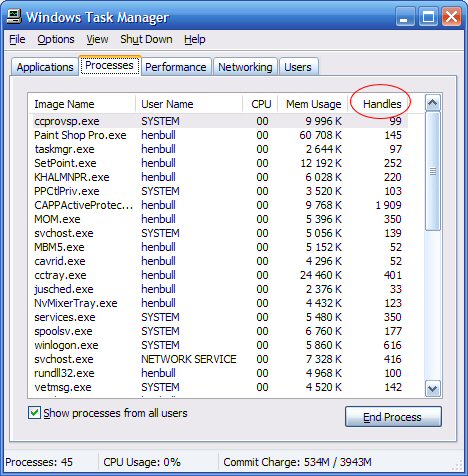Sort by the Mem Usage column
The width and height of the screenshot is (468, 476).
(313, 104)
